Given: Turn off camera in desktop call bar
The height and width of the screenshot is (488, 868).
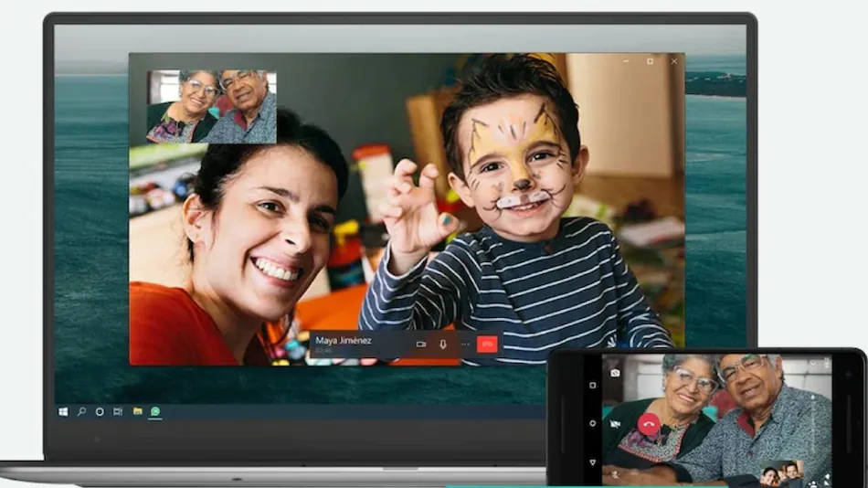Looking at the screenshot, I should (421, 345).
